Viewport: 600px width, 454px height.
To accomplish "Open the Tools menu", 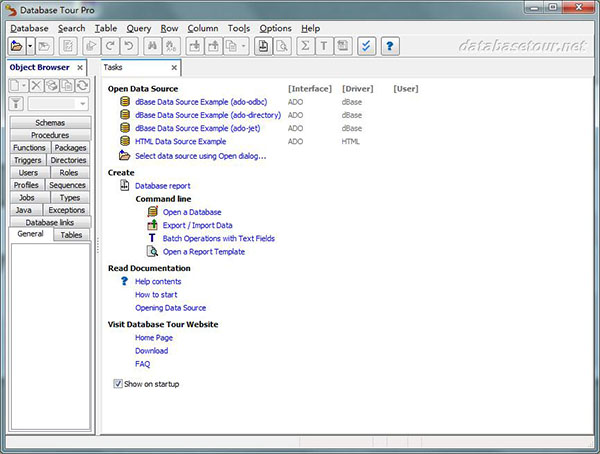I will [x=238, y=28].
